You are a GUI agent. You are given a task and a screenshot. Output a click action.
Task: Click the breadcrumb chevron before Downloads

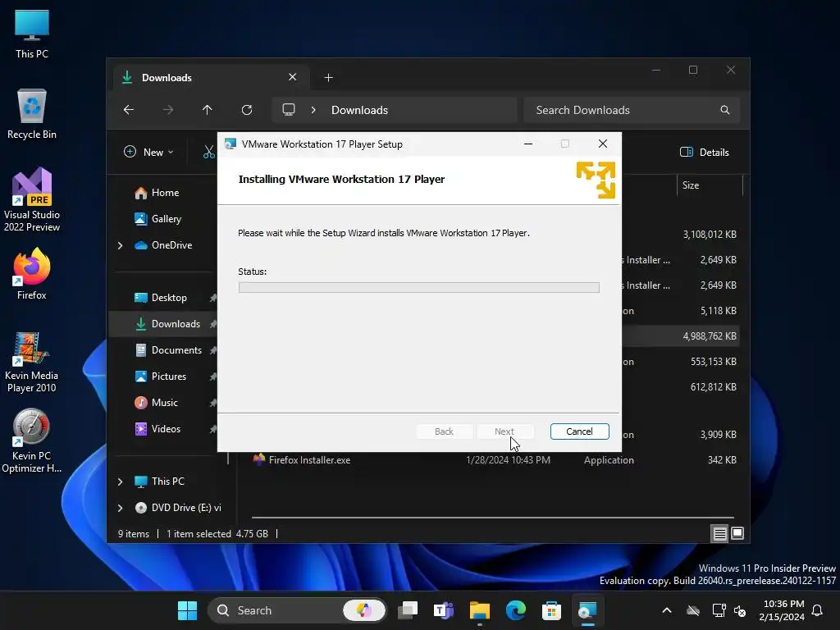click(x=313, y=110)
